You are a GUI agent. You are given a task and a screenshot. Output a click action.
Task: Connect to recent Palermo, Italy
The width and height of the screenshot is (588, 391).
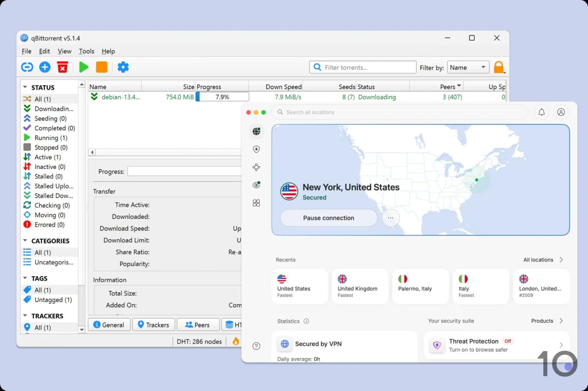[x=420, y=286]
